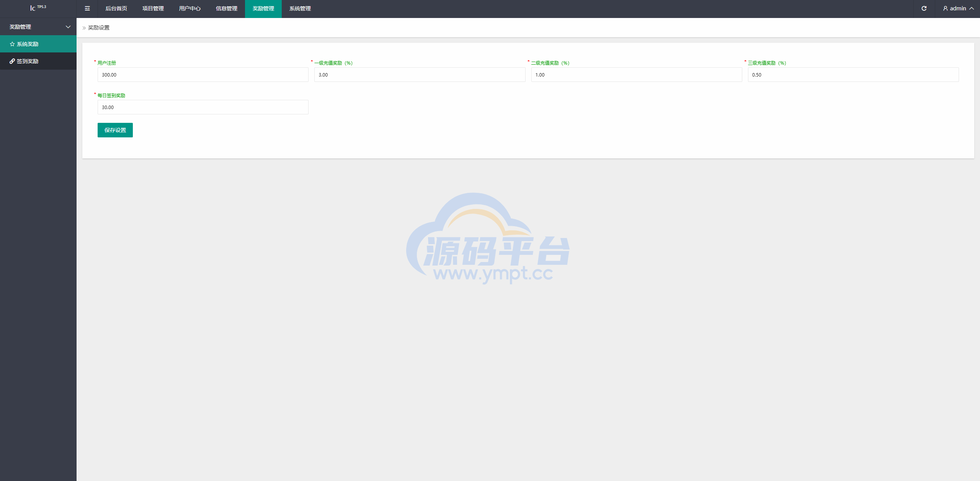Click the 奖励设置 breadcrumb text
This screenshot has width=980, height=481.
(x=99, y=28)
